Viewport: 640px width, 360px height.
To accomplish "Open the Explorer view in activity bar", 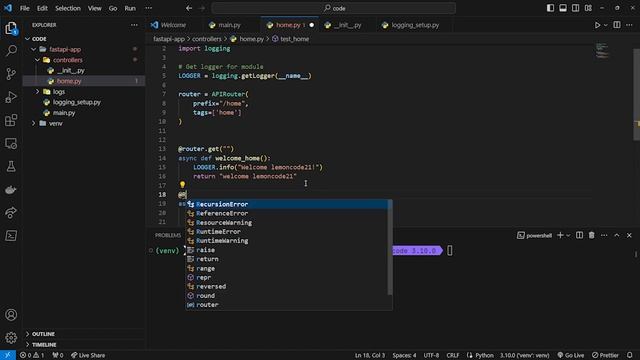I will tap(11, 28).
